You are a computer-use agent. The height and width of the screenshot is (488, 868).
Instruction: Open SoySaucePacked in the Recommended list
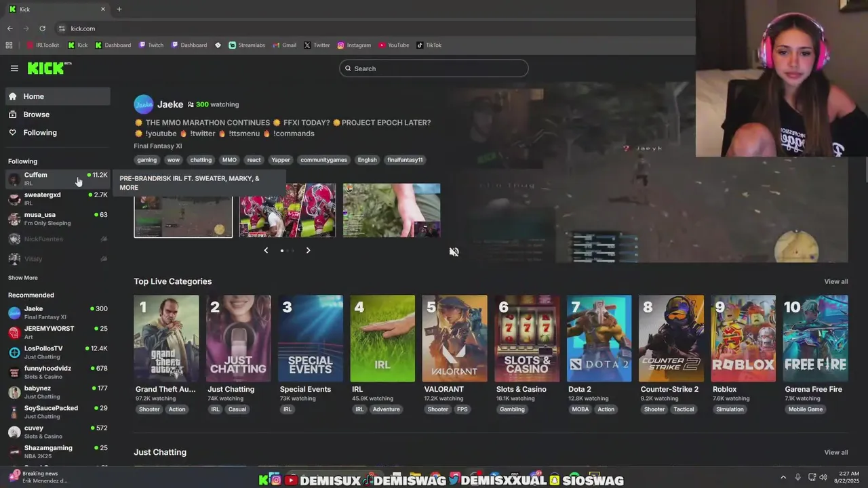[x=58, y=412]
